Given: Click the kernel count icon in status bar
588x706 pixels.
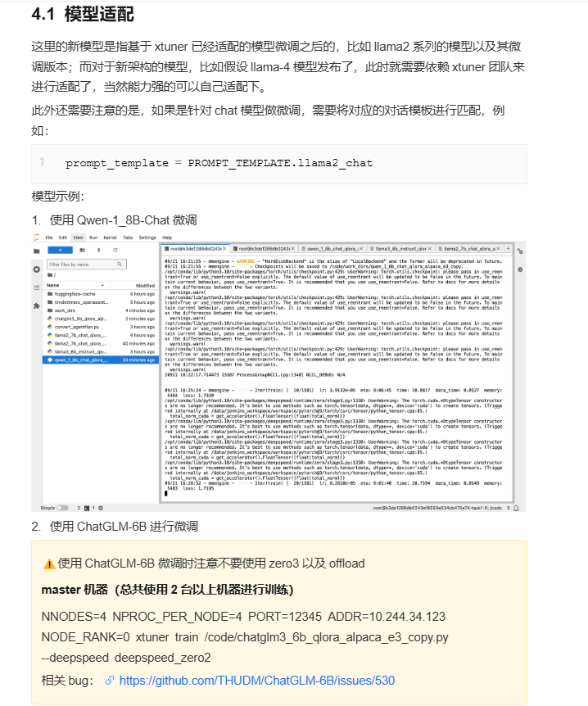Looking at the screenshot, I should pos(101,508).
